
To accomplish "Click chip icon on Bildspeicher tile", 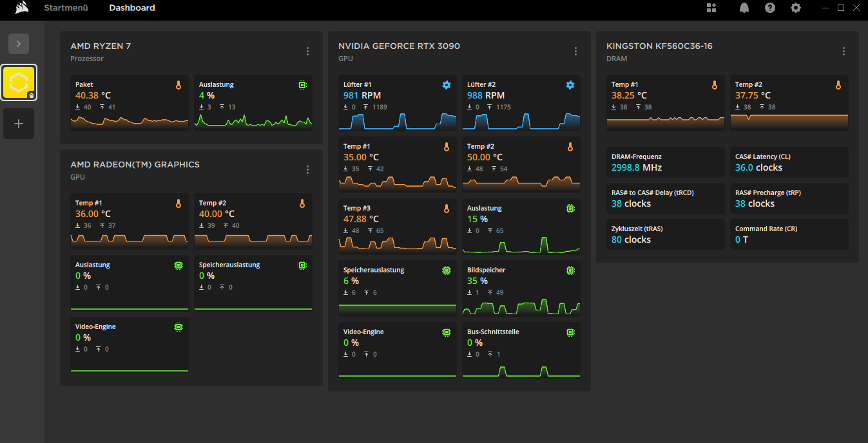I will click(x=570, y=270).
